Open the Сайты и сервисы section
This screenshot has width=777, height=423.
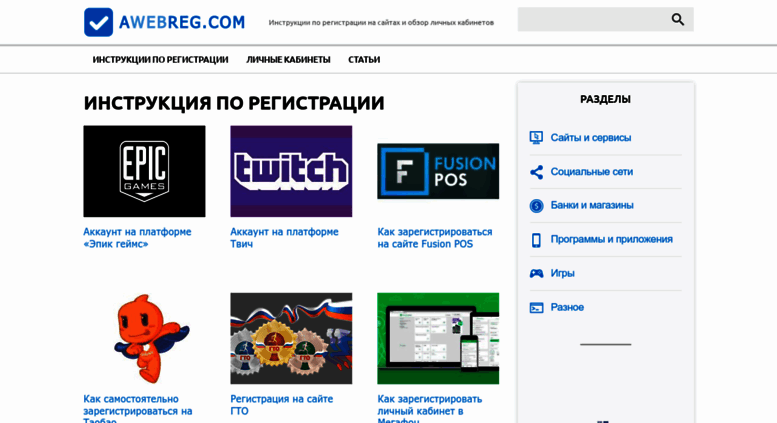pyautogui.click(x=591, y=138)
